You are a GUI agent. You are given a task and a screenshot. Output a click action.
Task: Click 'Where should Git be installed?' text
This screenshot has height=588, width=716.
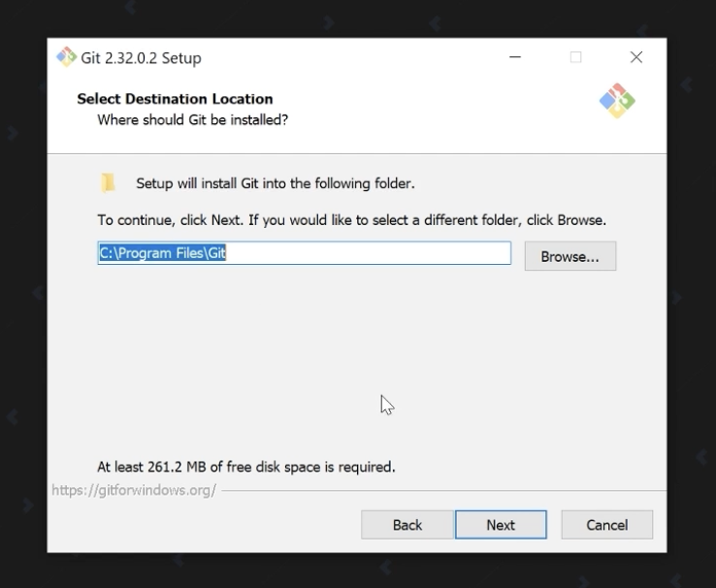(193, 120)
